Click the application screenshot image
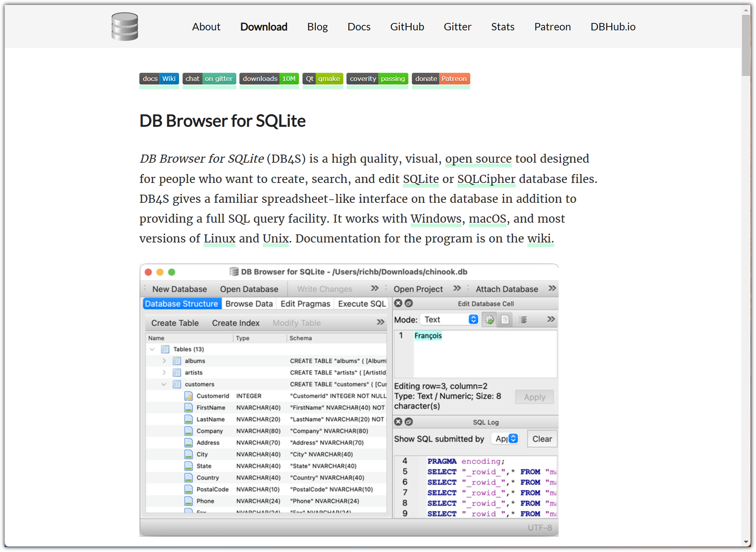This screenshot has width=756, height=552. [x=349, y=400]
